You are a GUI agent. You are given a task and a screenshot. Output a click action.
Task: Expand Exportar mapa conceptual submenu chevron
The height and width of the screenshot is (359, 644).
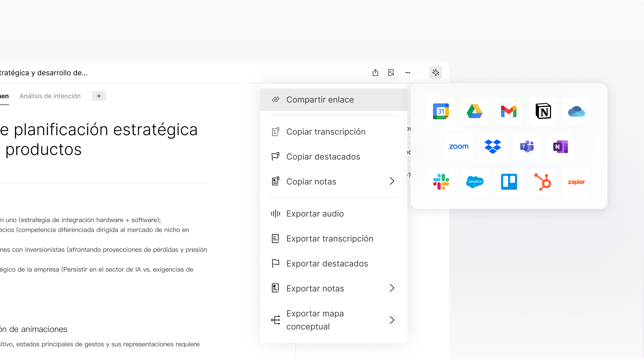tap(392, 320)
